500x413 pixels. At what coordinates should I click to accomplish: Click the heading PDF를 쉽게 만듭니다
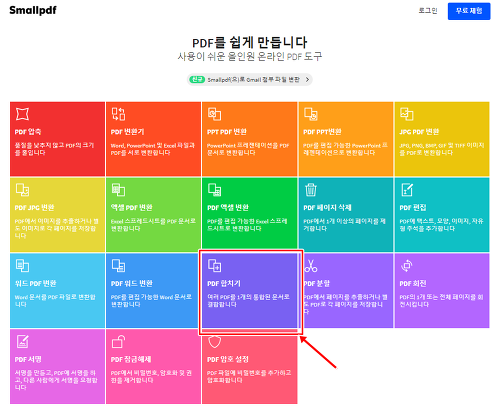pyautogui.click(x=250, y=42)
